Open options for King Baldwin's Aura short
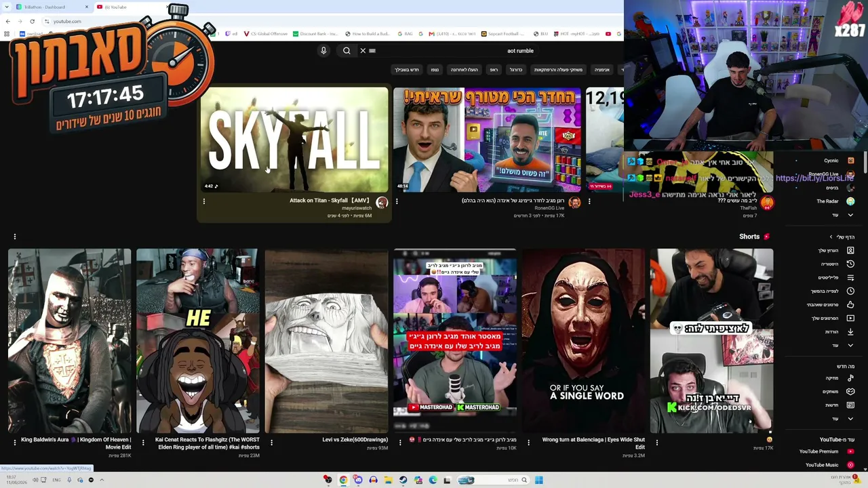This screenshot has width=868, height=488. pyautogui.click(x=15, y=443)
